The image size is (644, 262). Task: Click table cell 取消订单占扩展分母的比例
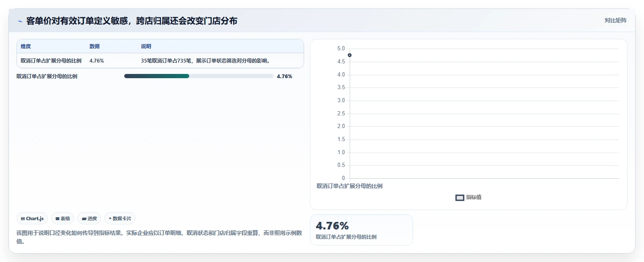click(51, 61)
